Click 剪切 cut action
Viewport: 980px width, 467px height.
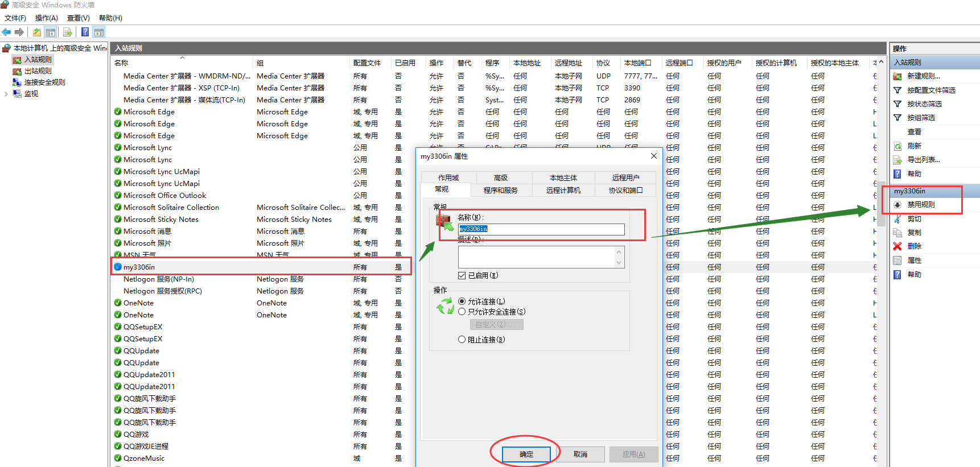coord(914,218)
